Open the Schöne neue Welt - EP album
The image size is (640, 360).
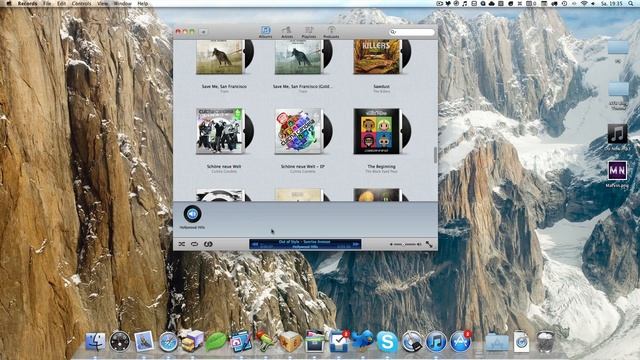[x=303, y=131]
